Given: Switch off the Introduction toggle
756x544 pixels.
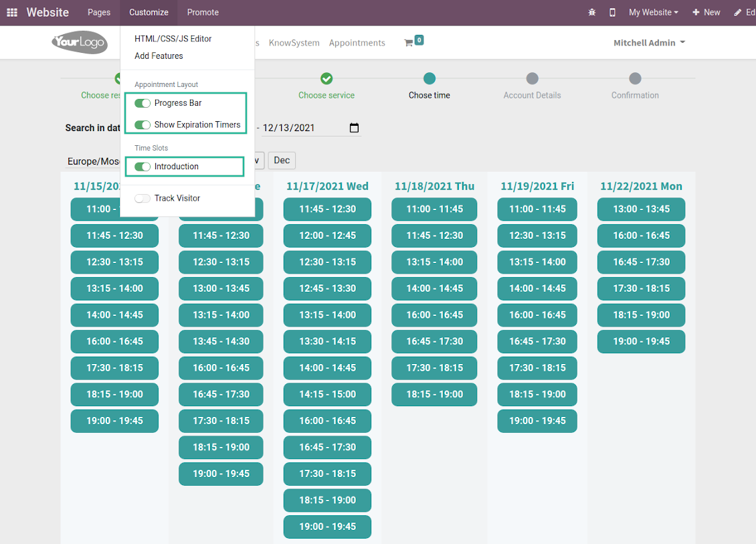Looking at the screenshot, I should (143, 167).
